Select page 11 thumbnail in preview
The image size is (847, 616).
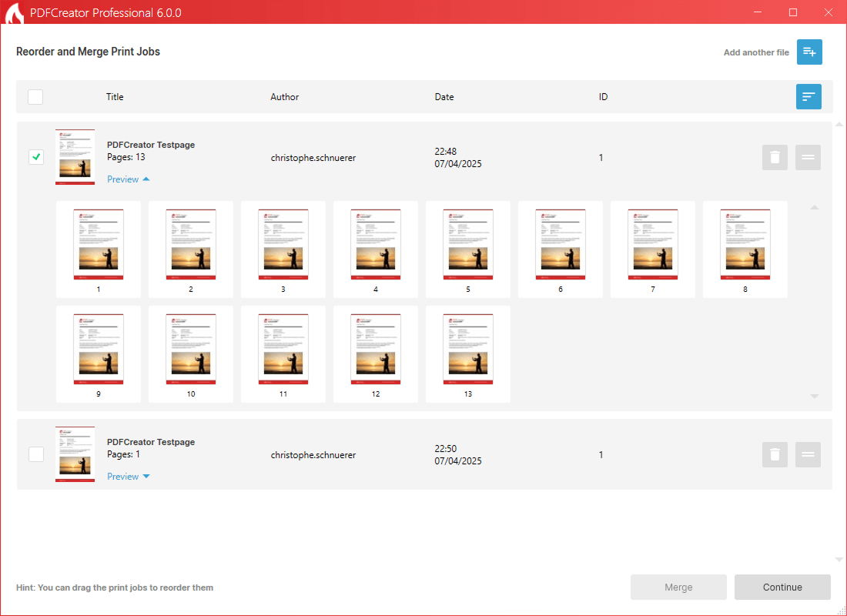283,354
